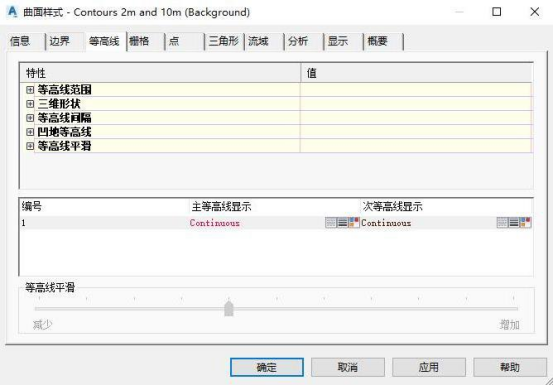The width and height of the screenshot is (554, 385).
Task: Expand the 凹地等高线 property group
Action: pos(30,132)
